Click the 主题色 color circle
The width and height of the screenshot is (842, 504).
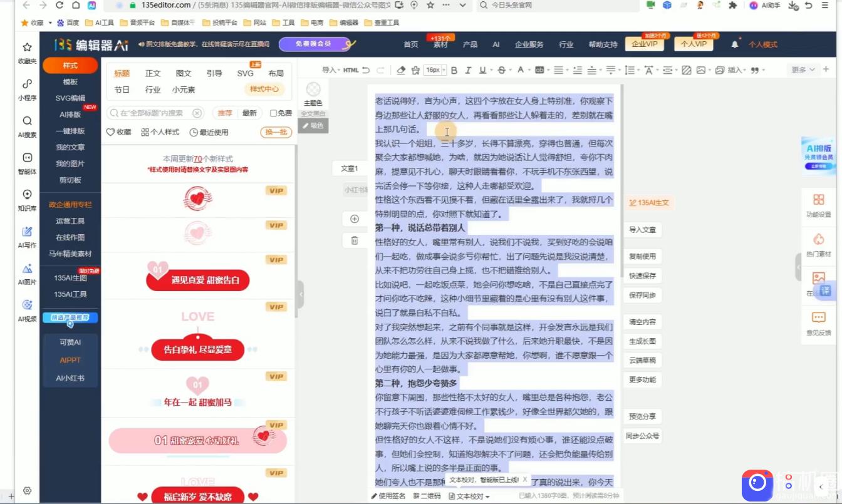pyautogui.click(x=313, y=90)
